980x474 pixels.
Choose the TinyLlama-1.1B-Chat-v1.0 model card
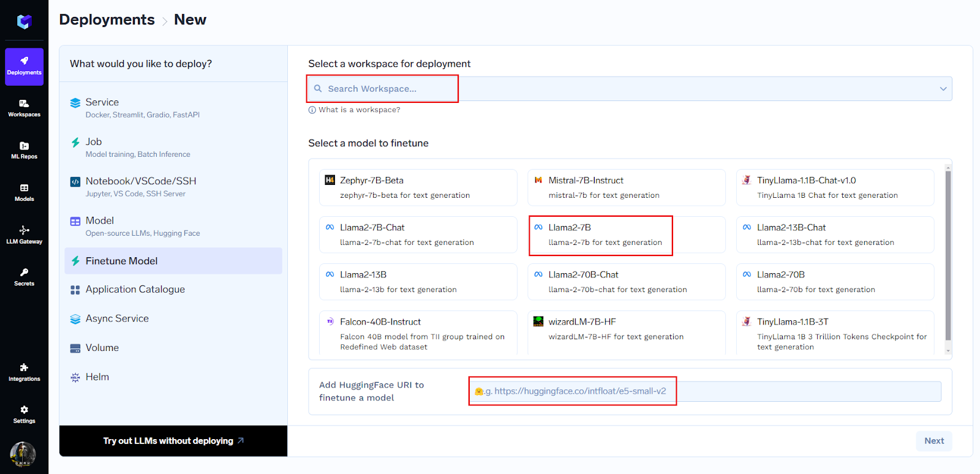coord(835,187)
